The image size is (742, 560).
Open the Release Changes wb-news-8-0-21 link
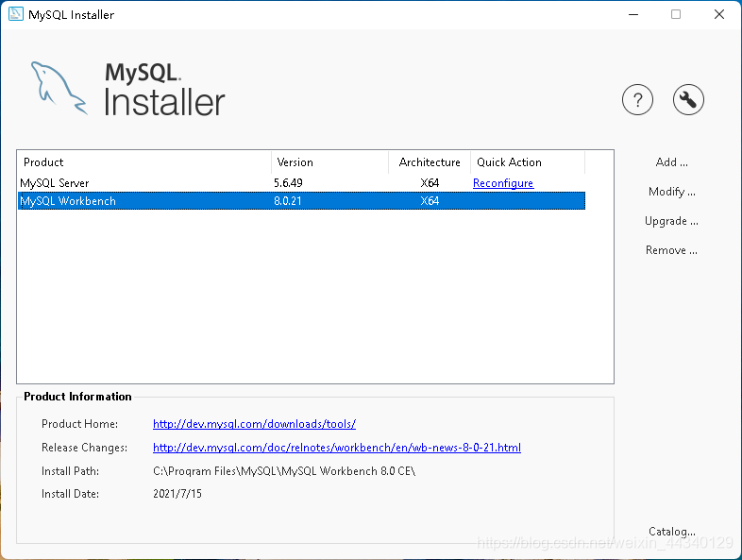coord(337,448)
